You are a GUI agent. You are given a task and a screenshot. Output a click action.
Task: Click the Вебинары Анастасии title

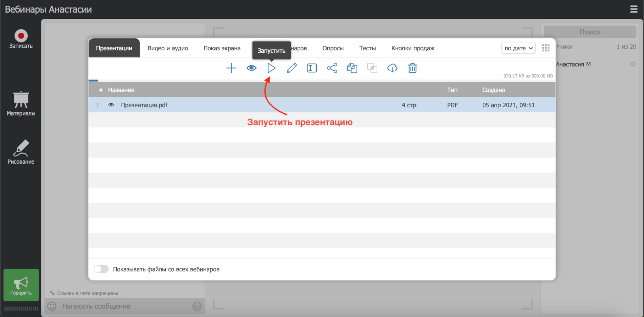click(48, 9)
